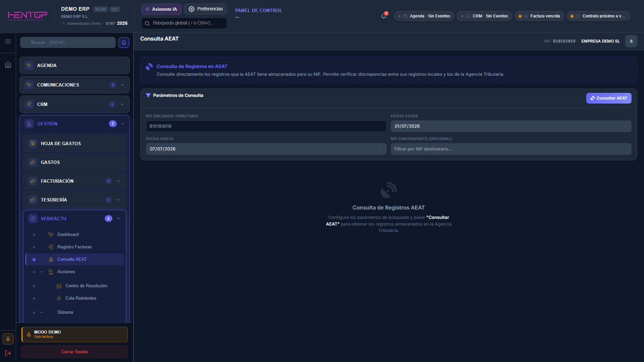Click the logout arrow icon in left rail
The width and height of the screenshot is (644, 362).
8,353
